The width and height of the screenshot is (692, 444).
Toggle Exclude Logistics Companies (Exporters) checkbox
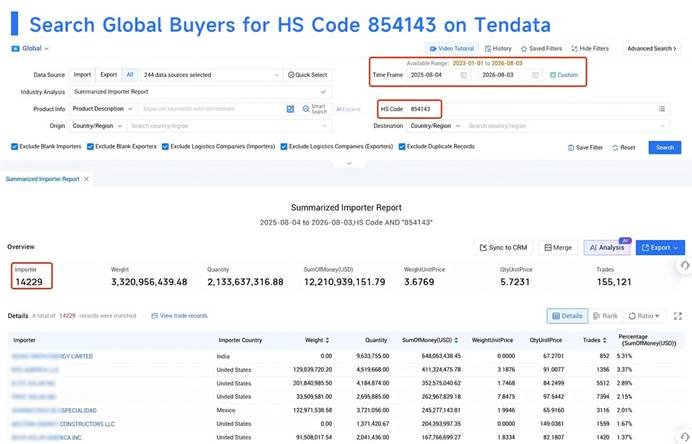(x=284, y=147)
